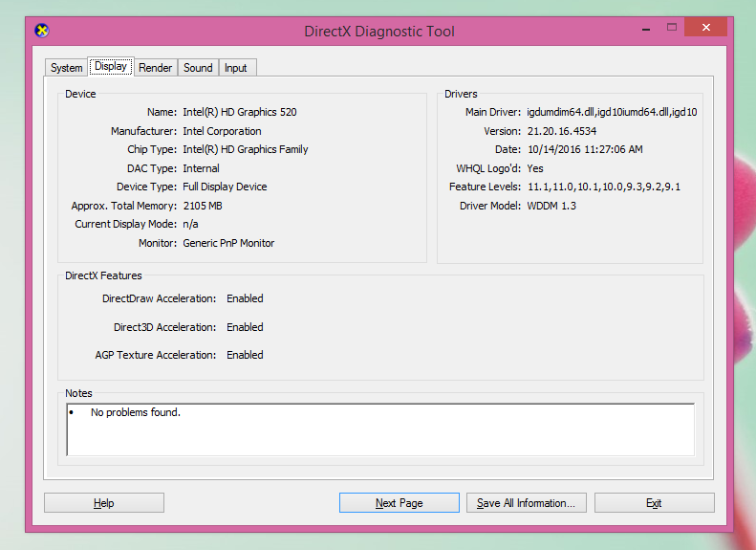Click Save All Information button
Image resolution: width=756 pixels, height=550 pixels.
pos(526,503)
